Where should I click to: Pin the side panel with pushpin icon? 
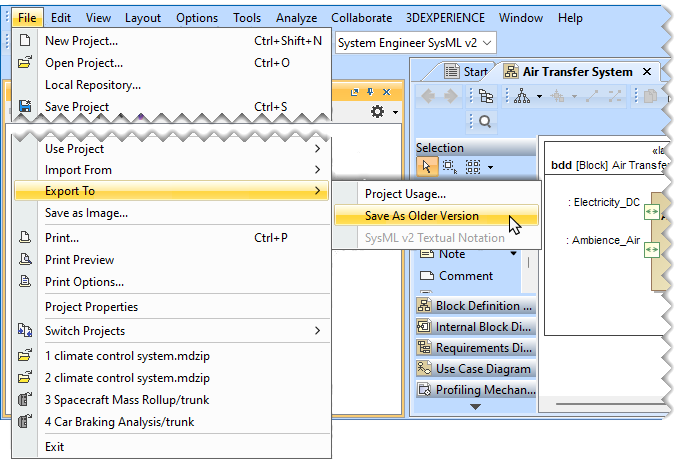[370, 92]
